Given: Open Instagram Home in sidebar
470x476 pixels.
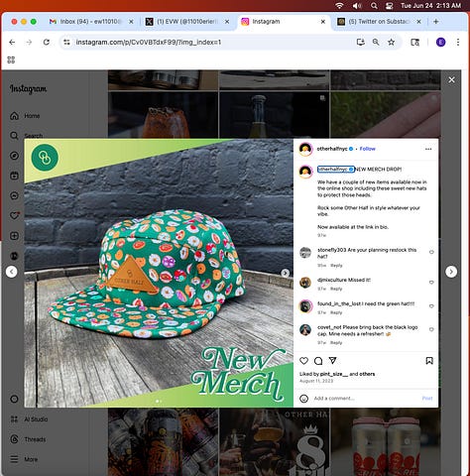Looking at the screenshot, I should click(25, 116).
